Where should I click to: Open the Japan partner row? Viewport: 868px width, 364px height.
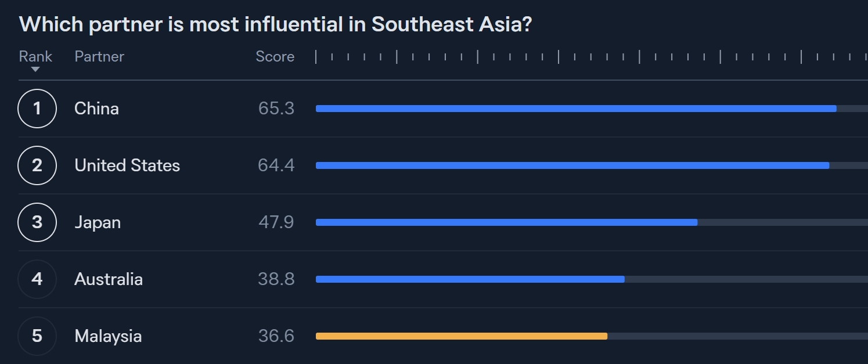(98, 222)
